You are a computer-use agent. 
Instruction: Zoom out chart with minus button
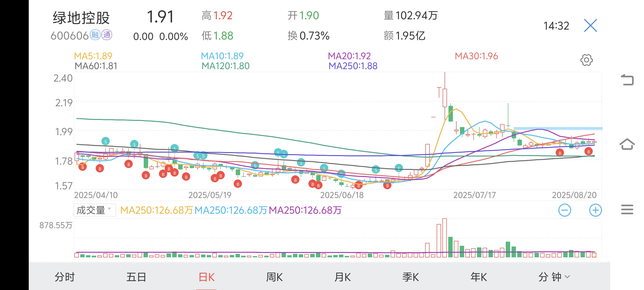tap(564, 210)
